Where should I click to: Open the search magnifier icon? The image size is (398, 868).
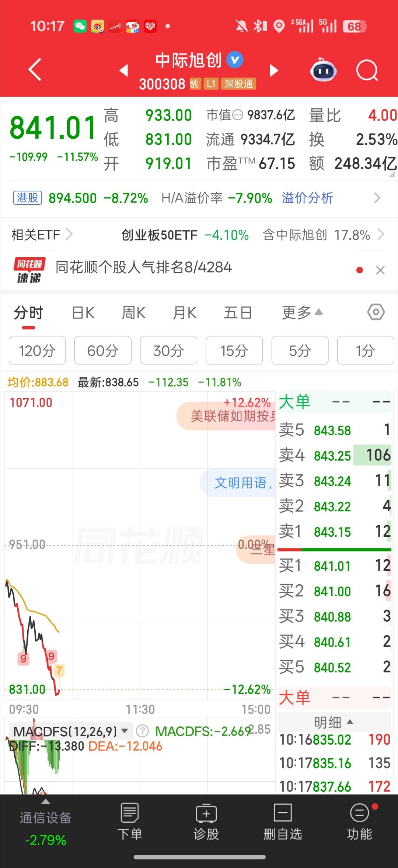pos(367,70)
